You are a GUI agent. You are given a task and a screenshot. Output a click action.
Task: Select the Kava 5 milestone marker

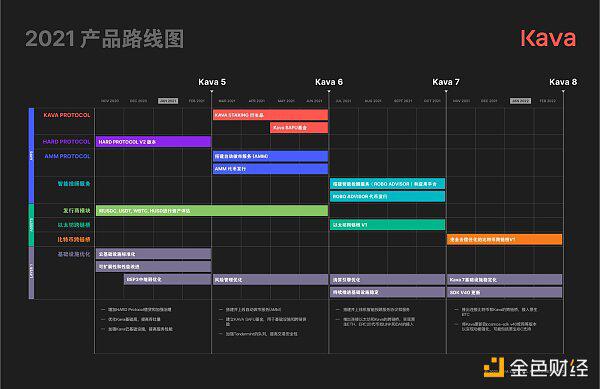(212, 82)
